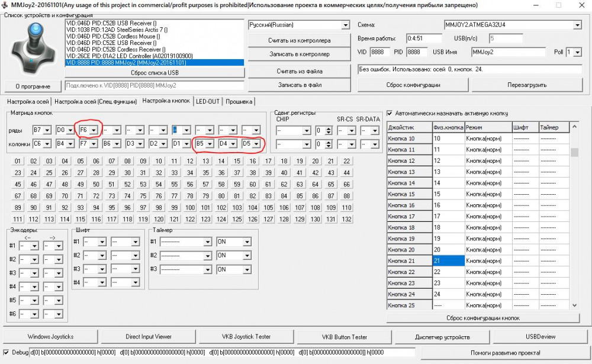Open the Poll rate dropdown
Screen dimensions: 592x364
click(577, 52)
